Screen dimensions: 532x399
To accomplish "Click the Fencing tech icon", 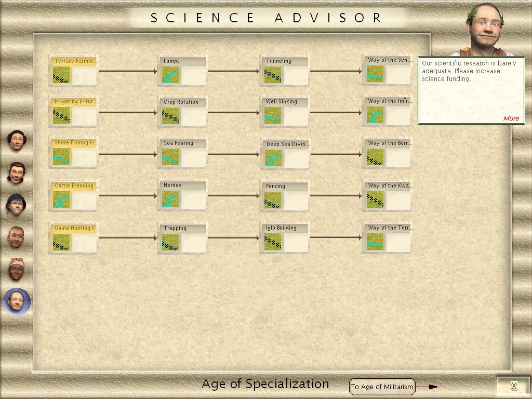I will (x=273, y=200).
